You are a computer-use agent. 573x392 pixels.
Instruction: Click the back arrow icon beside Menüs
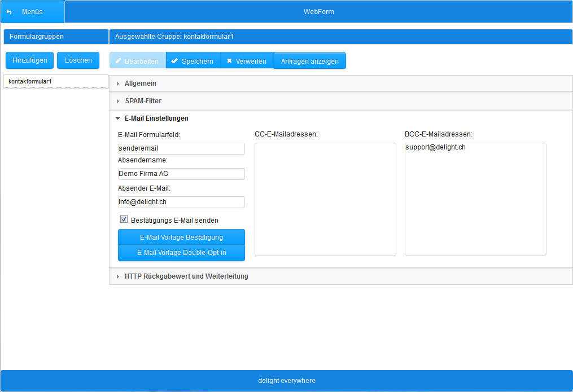pos(9,12)
